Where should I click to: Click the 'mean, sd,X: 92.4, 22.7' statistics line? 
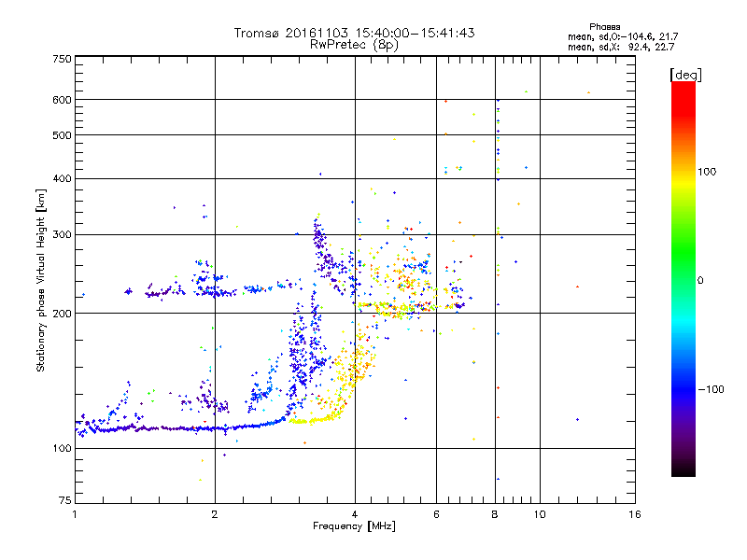621,48
